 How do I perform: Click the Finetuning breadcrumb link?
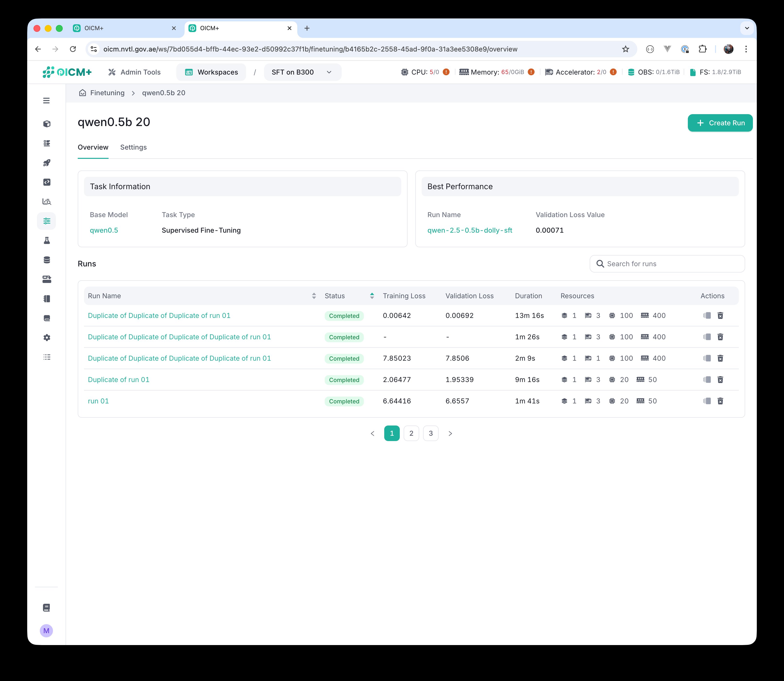[107, 93]
